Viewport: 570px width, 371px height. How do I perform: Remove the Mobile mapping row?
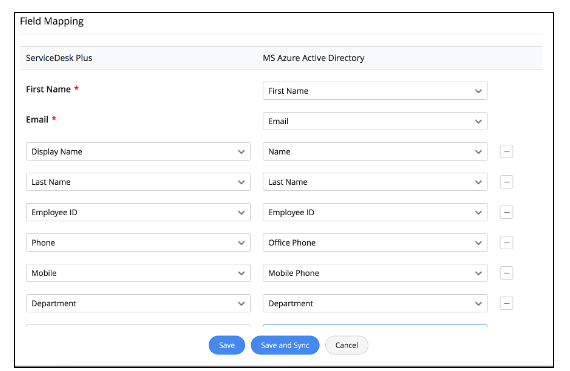[506, 273]
